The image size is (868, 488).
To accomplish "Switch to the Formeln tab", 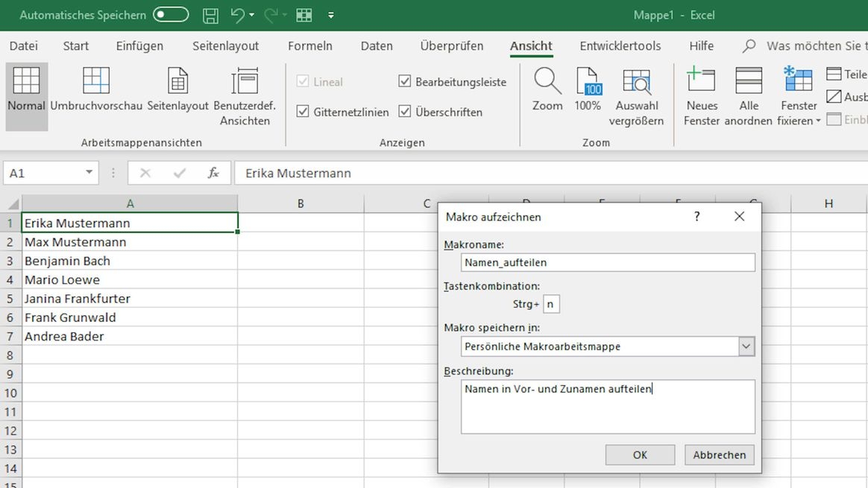I will 310,46.
